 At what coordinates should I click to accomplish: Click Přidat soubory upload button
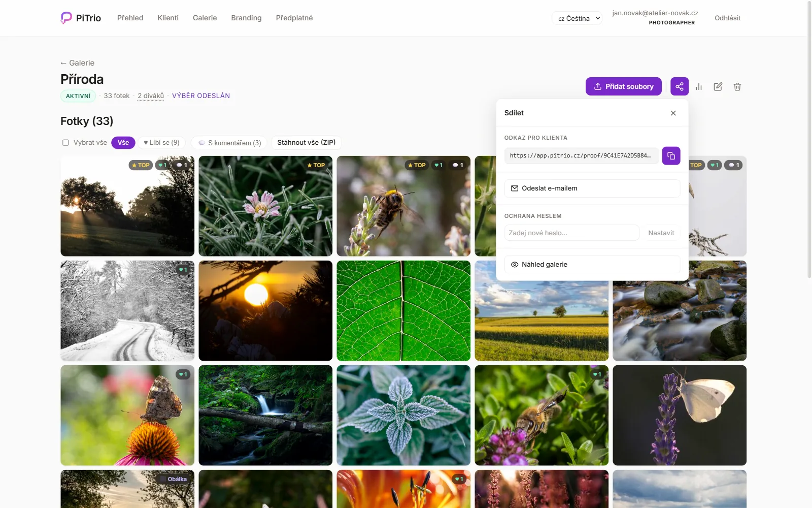[624, 86]
